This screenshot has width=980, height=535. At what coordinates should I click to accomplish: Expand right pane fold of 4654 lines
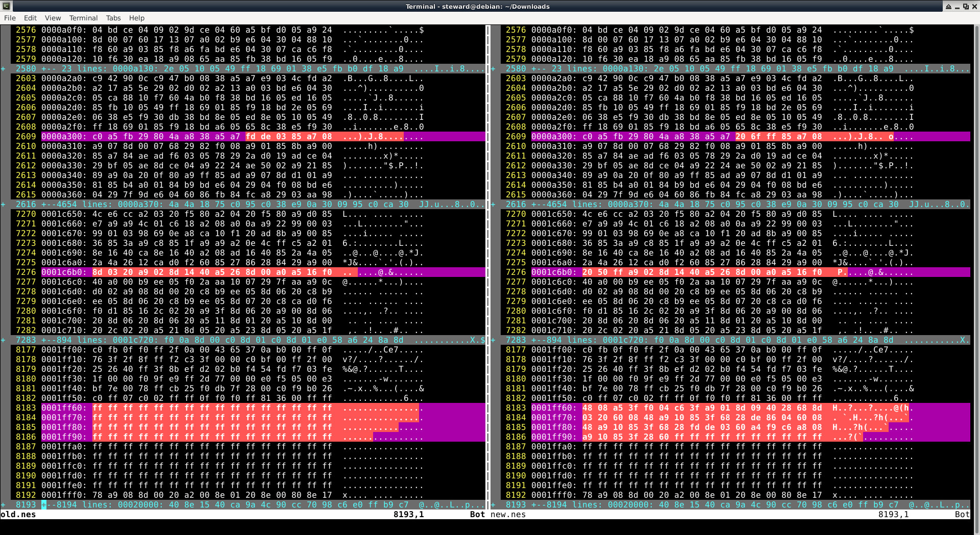click(x=730, y=205)
